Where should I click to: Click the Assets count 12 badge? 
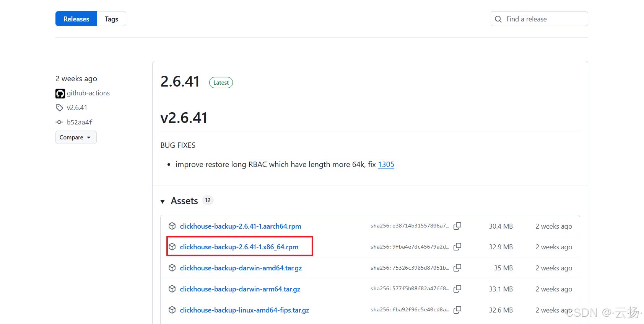click(208, 200)
